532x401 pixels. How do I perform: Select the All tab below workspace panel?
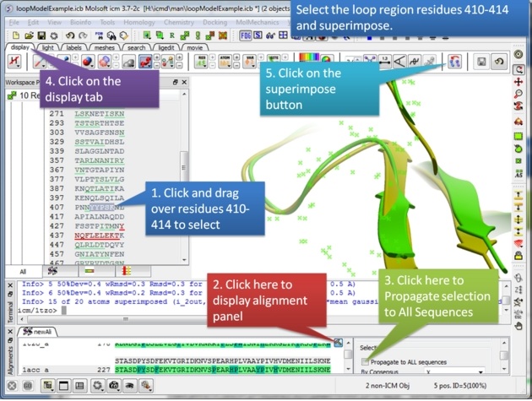23,272
